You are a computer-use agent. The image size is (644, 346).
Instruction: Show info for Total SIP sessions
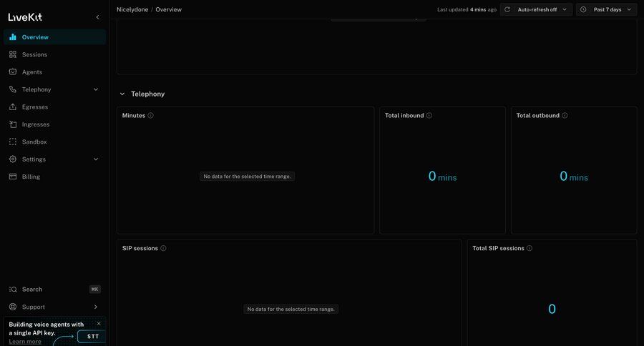(x=530, y=248)
